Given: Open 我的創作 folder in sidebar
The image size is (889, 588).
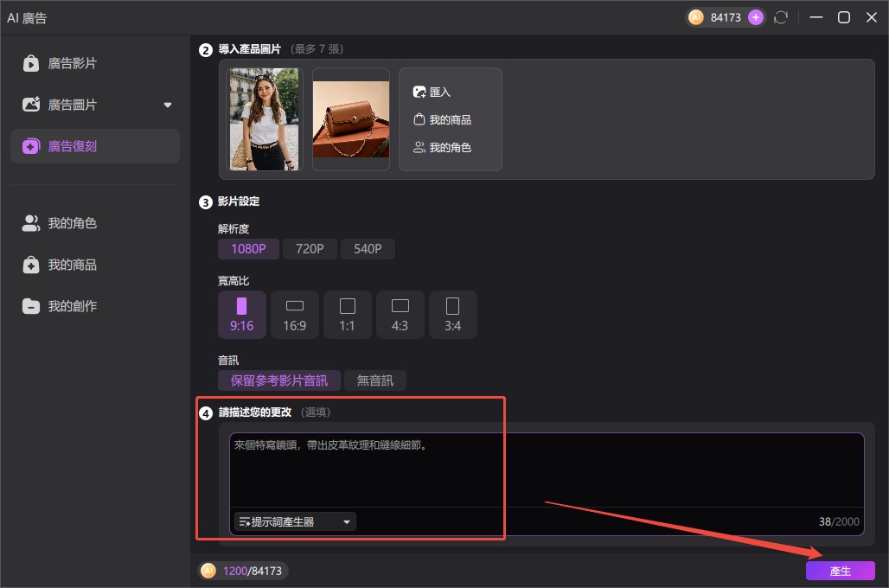Looking at the screenshot, I should coord(94,306).
